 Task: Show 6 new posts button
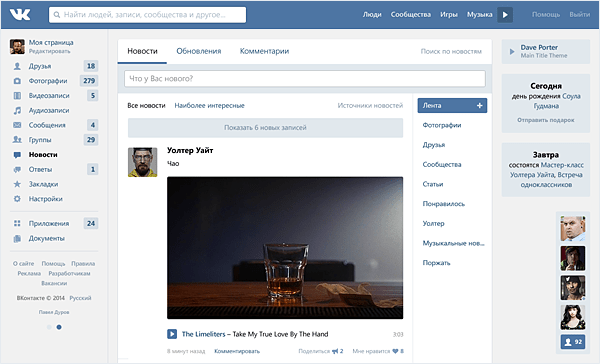point(265,128)
